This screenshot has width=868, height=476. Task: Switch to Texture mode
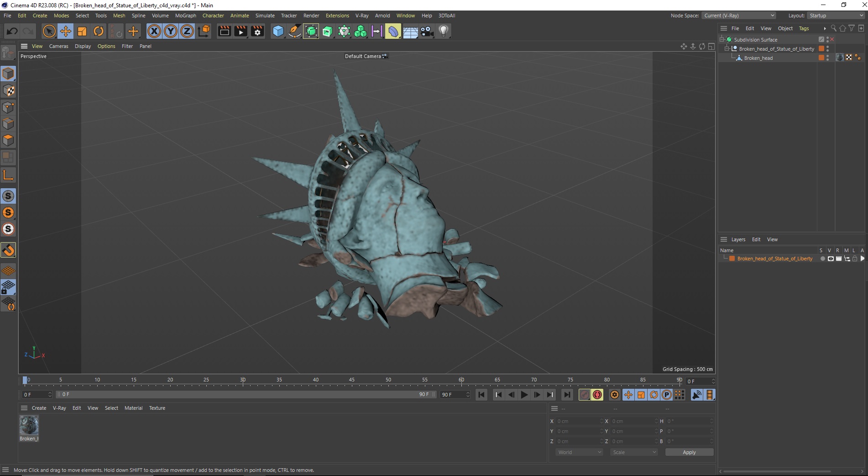[x=8, y=90]
